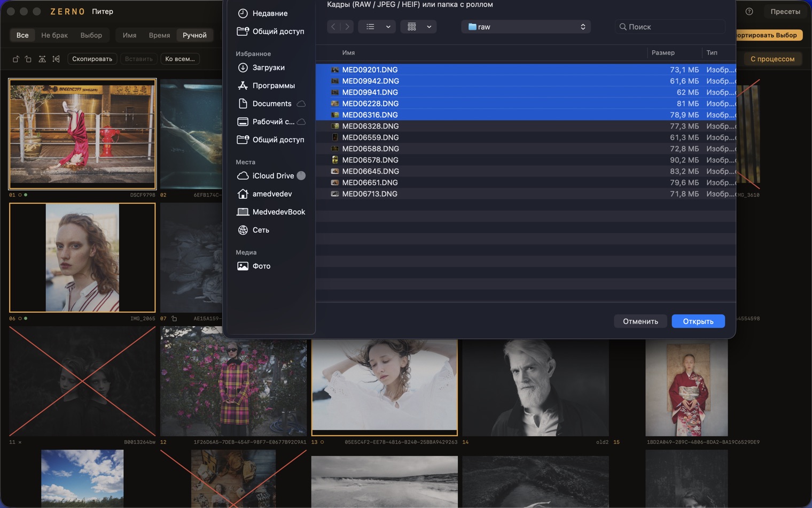Viewport: 812px width, 508px height.
Task: Select iCloud Drive in the sidebar
Action: pos(273,175)
